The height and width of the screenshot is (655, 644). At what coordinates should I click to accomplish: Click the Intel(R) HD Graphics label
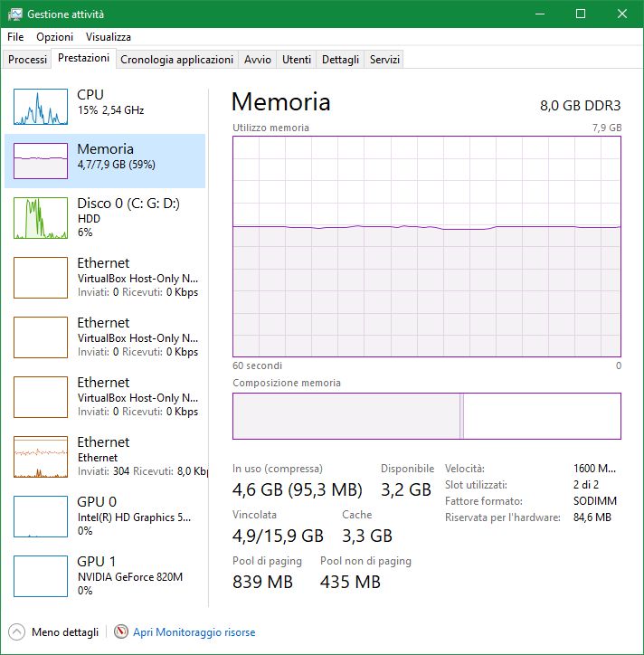coord(134,517)
